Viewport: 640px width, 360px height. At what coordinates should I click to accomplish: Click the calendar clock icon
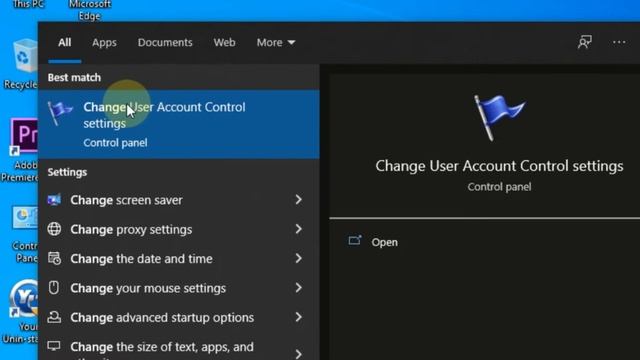(x=54, y=258)
